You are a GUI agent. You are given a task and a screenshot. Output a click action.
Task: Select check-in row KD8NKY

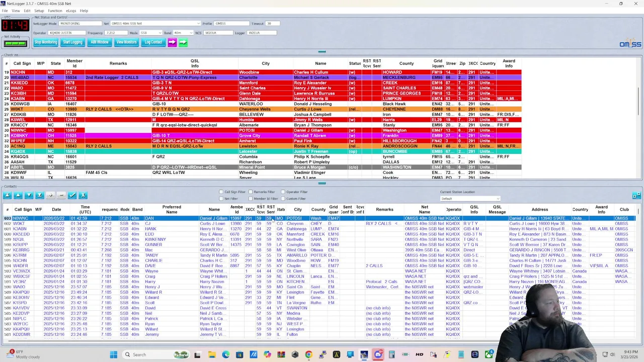coord(262,136)
